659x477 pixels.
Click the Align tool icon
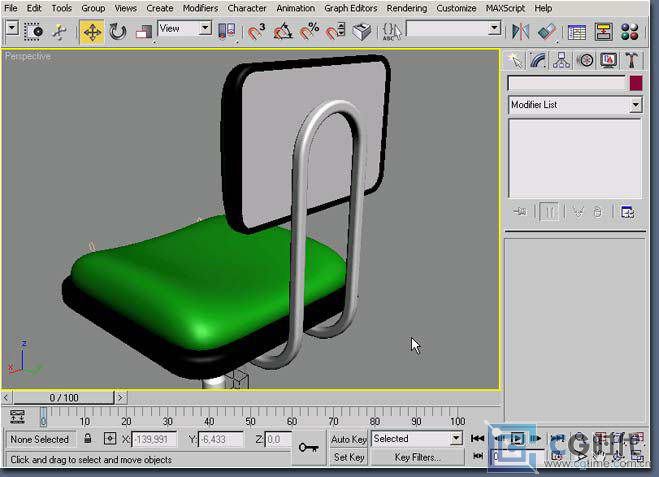pos(546,32)
